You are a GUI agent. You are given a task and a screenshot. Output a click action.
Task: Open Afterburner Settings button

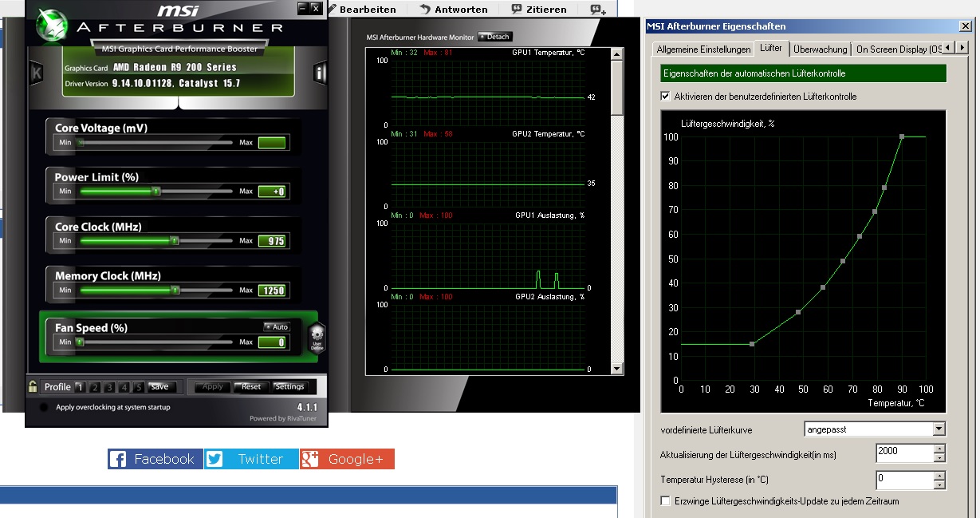coord(289,387)
